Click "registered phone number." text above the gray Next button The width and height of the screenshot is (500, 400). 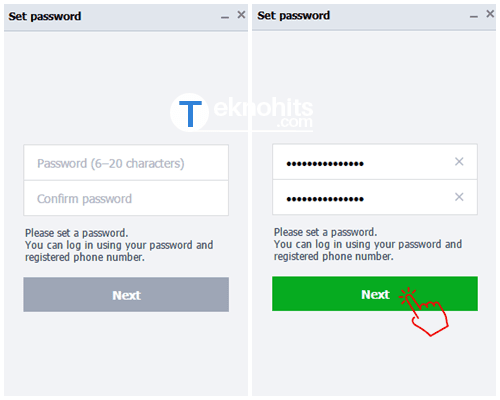(85, 257)
